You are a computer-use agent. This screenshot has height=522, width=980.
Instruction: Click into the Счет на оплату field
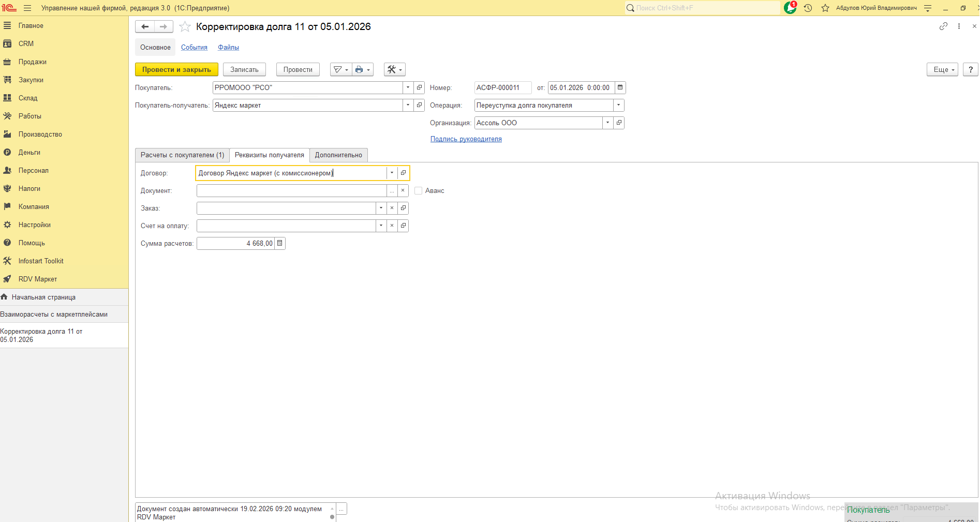pyautogui.click(x=286, y=226)
